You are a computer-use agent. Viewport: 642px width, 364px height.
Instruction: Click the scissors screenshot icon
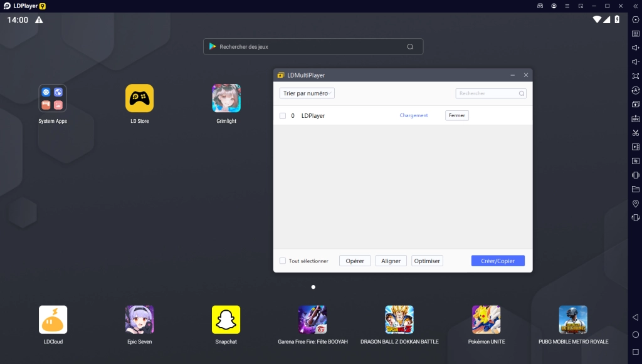[635, 133]
